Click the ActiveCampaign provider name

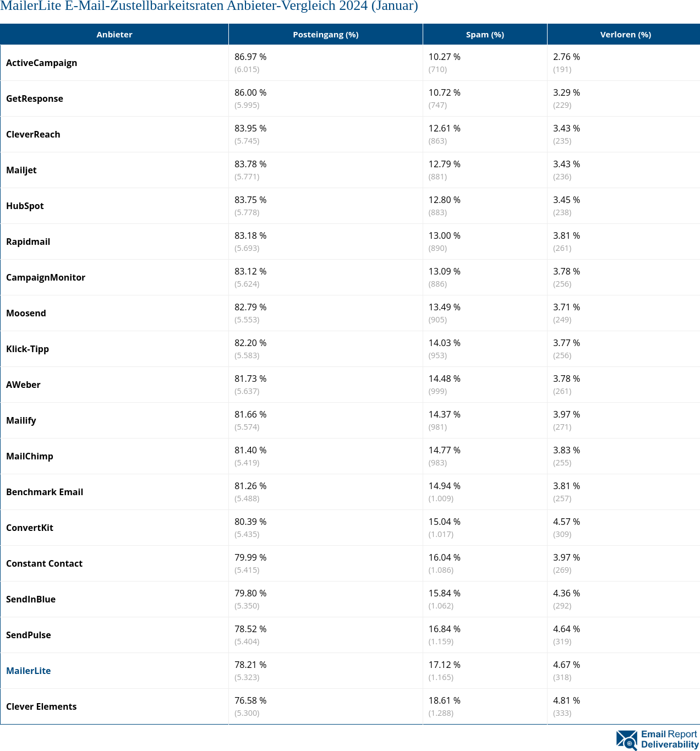(x=42, y=63)
